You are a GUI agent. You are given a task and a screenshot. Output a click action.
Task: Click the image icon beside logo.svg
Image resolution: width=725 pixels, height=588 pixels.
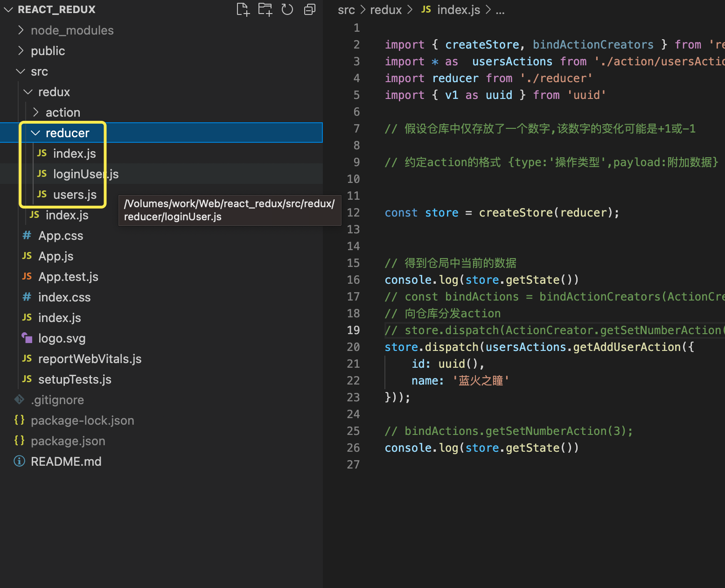pyautogui.click(x=27, y=338)
